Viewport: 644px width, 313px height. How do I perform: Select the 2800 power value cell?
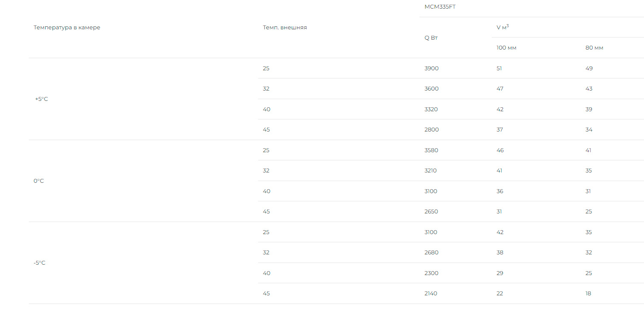431,130
